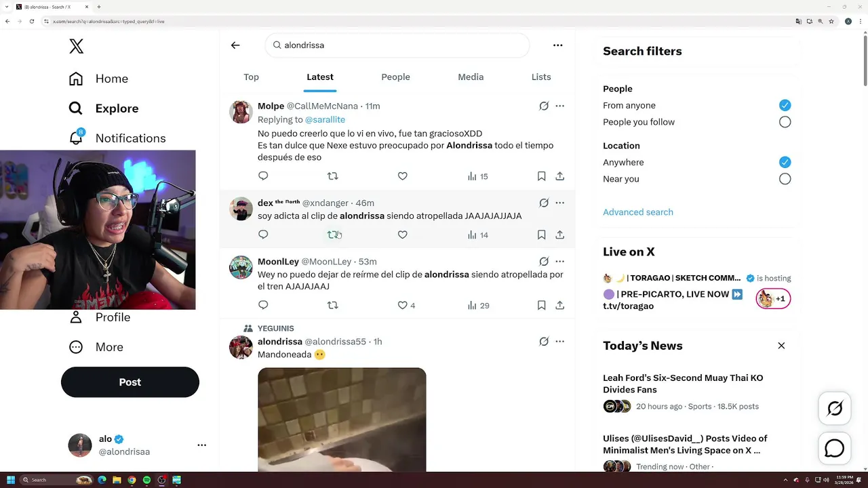Screen dimensions: 868x488
Task: Open the alo profile avatar at bottom left
Action: click(x=80, y=445)
